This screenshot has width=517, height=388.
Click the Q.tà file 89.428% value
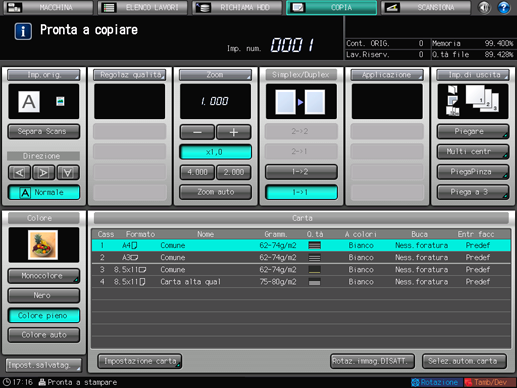(499, 54)
